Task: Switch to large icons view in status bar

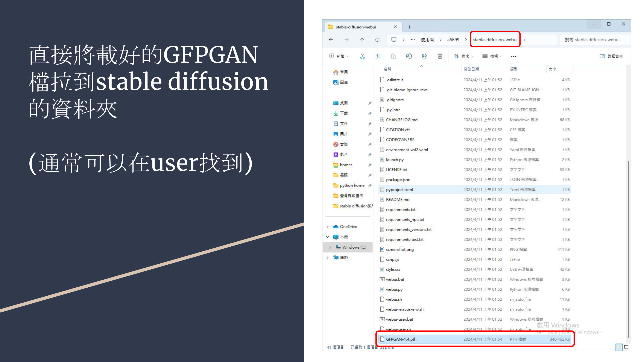Action: click(x=626, y=347)
